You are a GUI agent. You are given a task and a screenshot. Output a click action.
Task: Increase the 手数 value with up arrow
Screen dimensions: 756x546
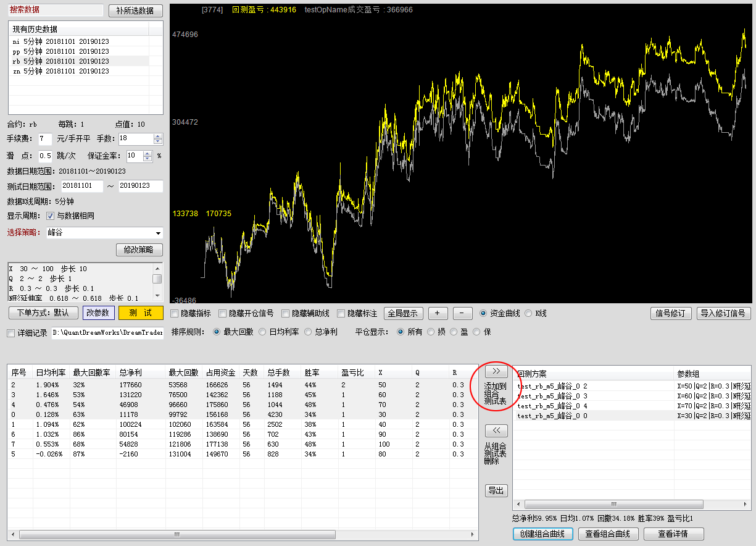(x=158, y=136)
